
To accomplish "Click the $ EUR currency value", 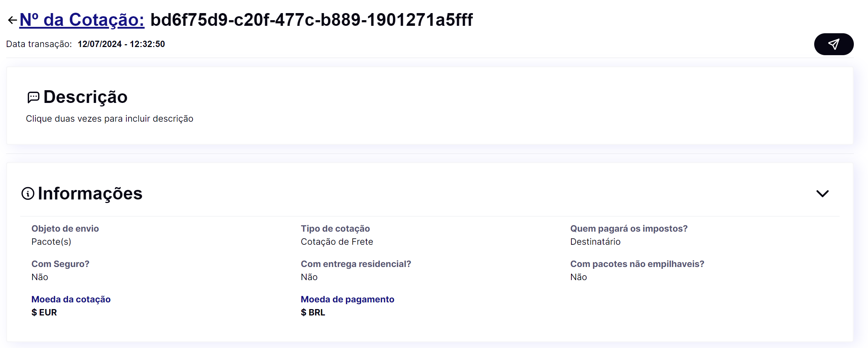I will 44,313.
